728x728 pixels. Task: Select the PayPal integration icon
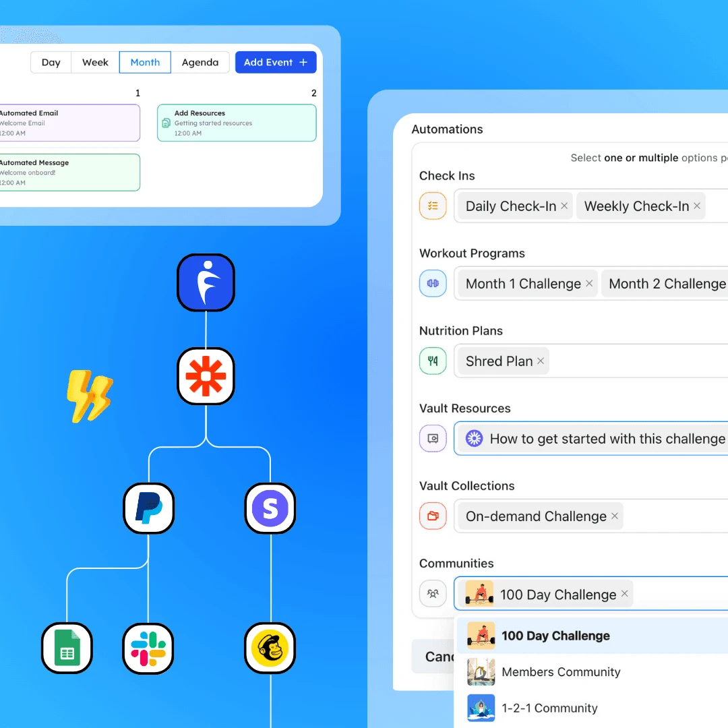click(x=148, y=508)
